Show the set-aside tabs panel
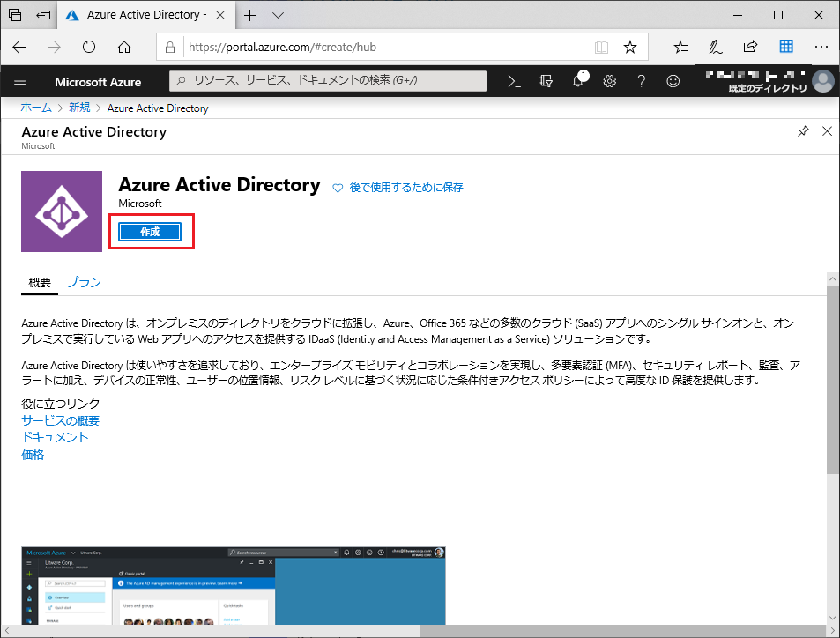840x638 pixels. (15, 15)
